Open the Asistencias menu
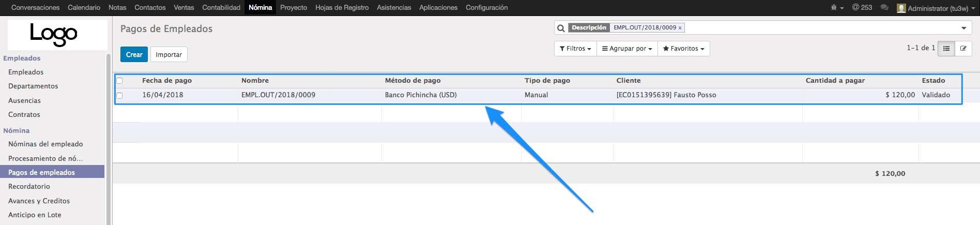Screen dimensions: 980x225 (394, 8)
